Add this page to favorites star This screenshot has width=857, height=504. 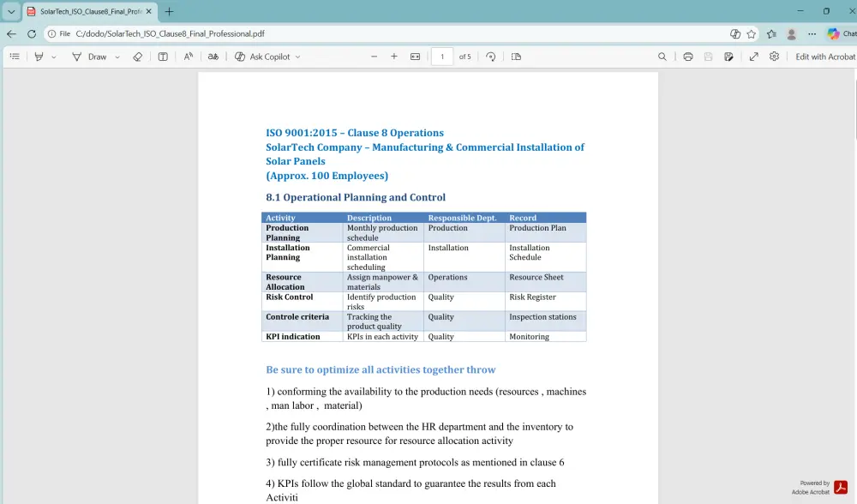(x=752, y=34)
